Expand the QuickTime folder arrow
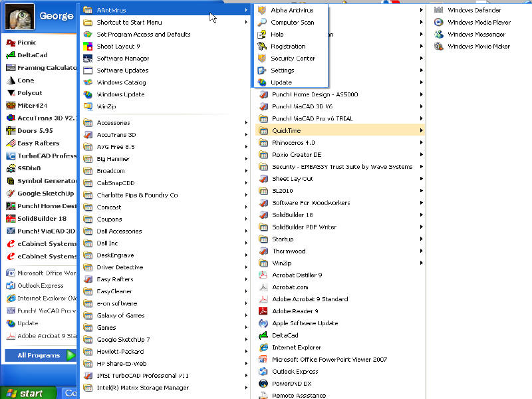This screenshot has height=399, width=532. point(421,131)
